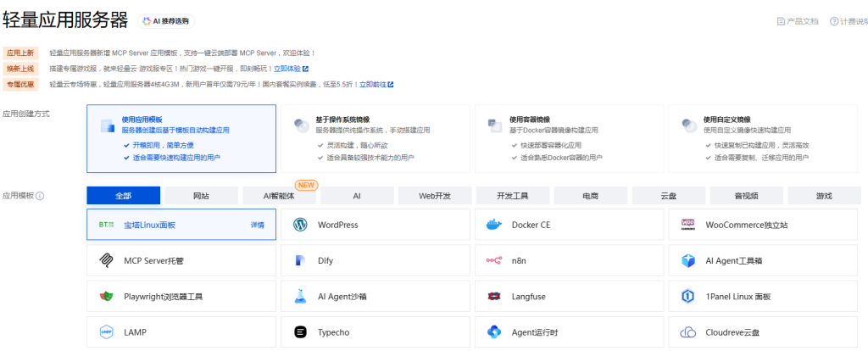This screenshot has width=868, height=351.
Task: Choose the Docker CE template card
Action: [x=569, y=225]
